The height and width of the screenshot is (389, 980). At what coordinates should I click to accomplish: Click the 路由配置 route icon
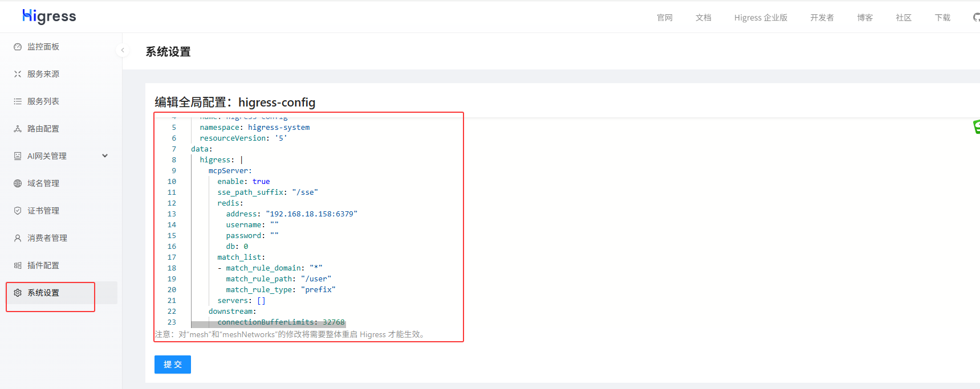point(18,129)
